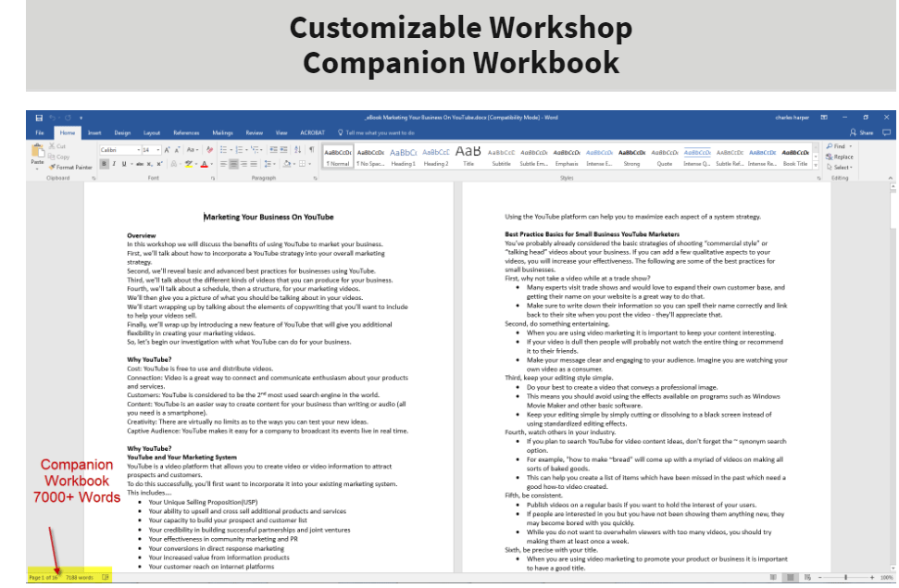This screenshot has width=899, height=588.
Task: Click the Sort icon in the Paragraph group
Action: tap(297, 150)
